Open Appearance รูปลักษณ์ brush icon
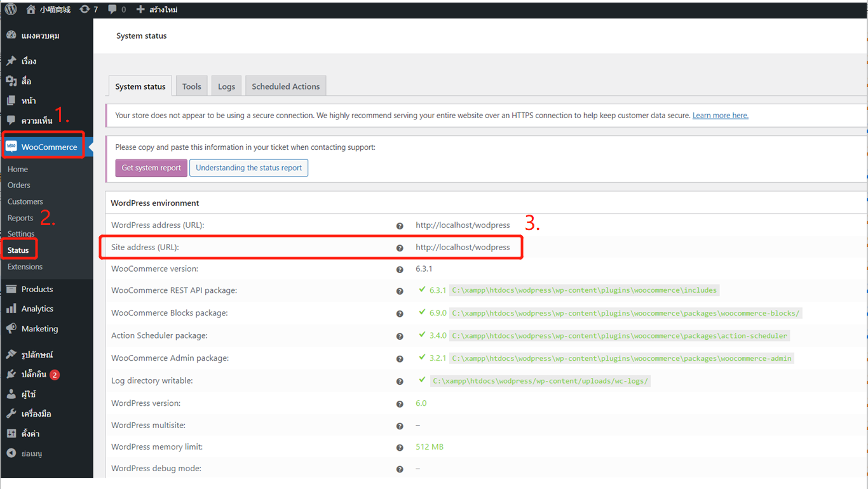Image resolution: width=868 pixels, height=489 pixels. pyautogui.click(x=11, y=354)
